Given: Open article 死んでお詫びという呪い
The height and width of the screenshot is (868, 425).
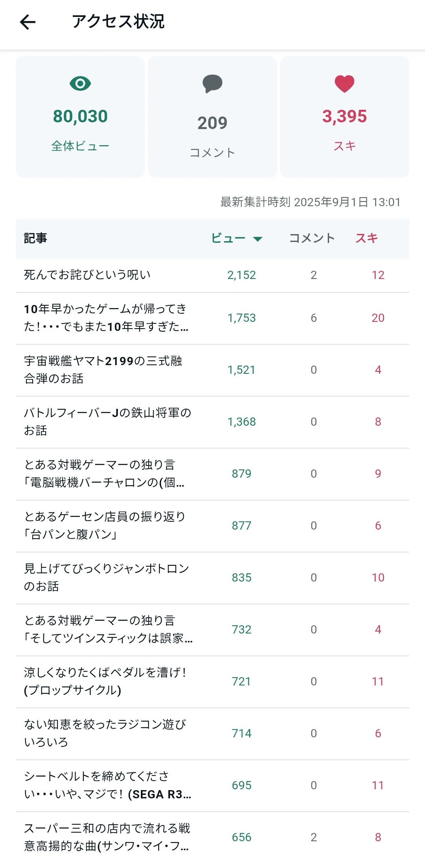Looking at the screenshot, I should [213, 275].
